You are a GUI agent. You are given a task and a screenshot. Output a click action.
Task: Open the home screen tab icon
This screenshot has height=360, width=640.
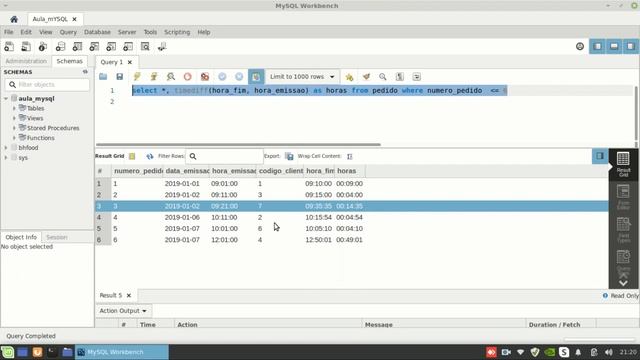tap(14, 19)
